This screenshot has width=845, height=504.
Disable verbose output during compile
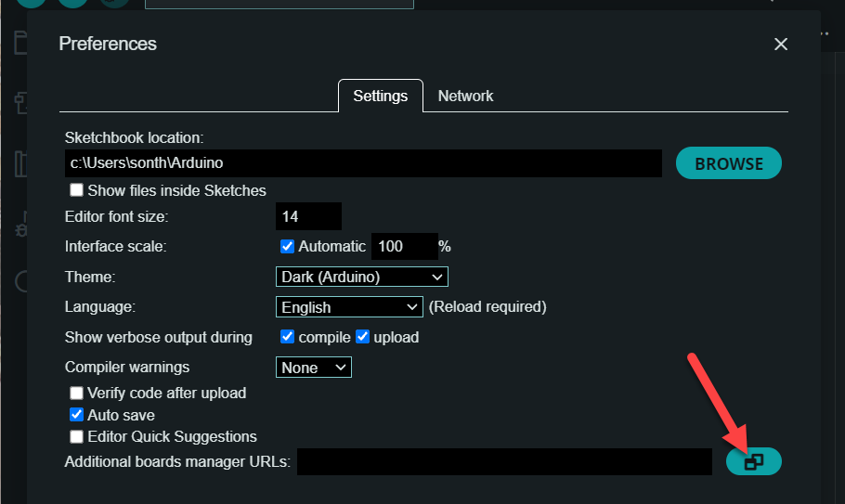tap(287, 337)
